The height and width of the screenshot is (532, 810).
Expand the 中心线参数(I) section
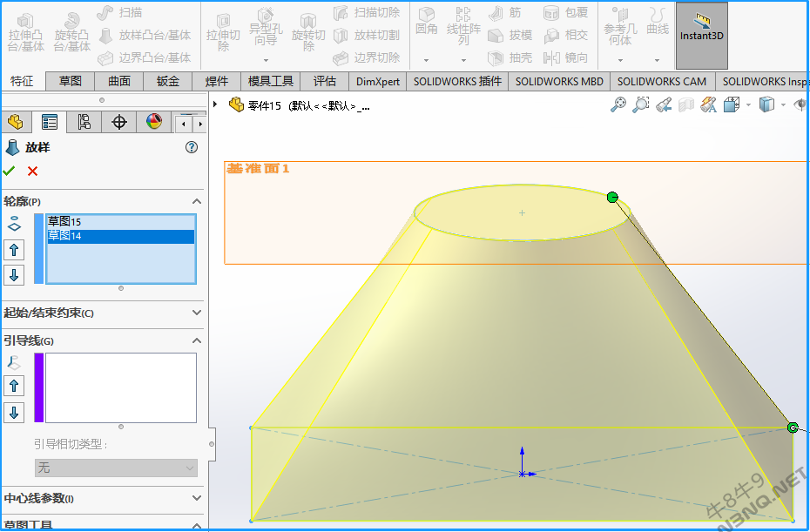click(197, 498)
